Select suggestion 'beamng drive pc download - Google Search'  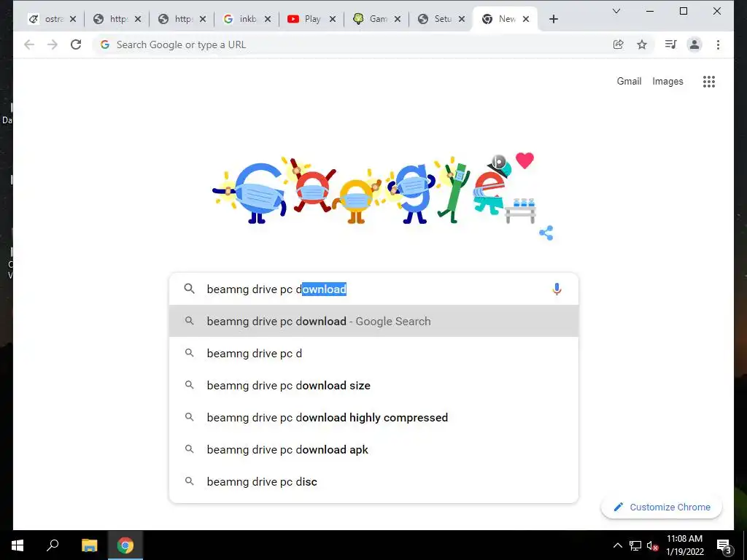pyautogui.click(x=374, y=322)
